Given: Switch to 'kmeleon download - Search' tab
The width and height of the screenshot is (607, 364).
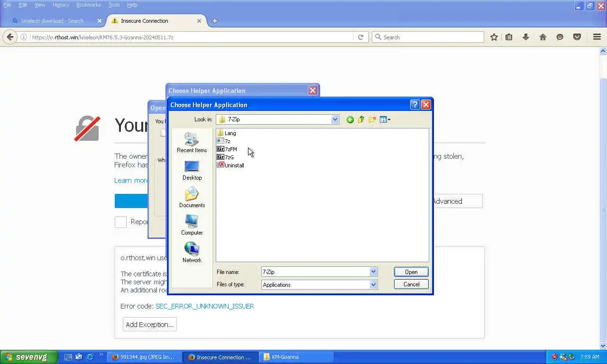Looking at the screenshot, I should (53, 21).
